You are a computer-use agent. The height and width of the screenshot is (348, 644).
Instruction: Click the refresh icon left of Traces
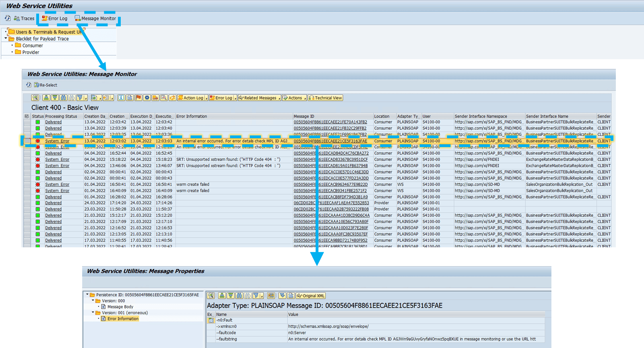7,18
